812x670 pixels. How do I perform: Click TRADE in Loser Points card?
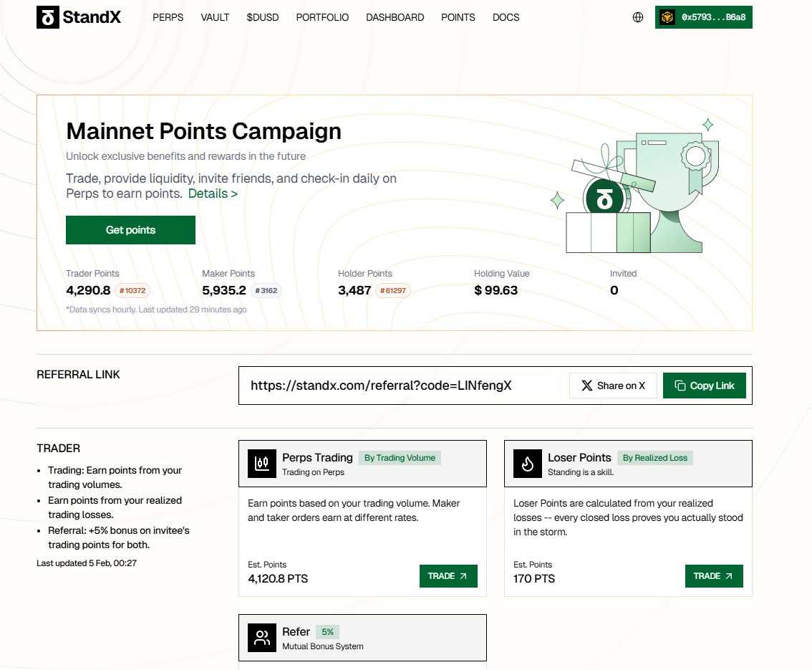click(x=714, y=576)
